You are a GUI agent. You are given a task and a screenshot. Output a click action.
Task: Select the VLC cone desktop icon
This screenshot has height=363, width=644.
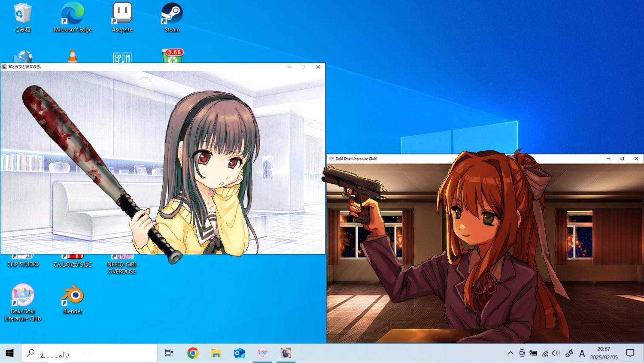coord(73,56)
